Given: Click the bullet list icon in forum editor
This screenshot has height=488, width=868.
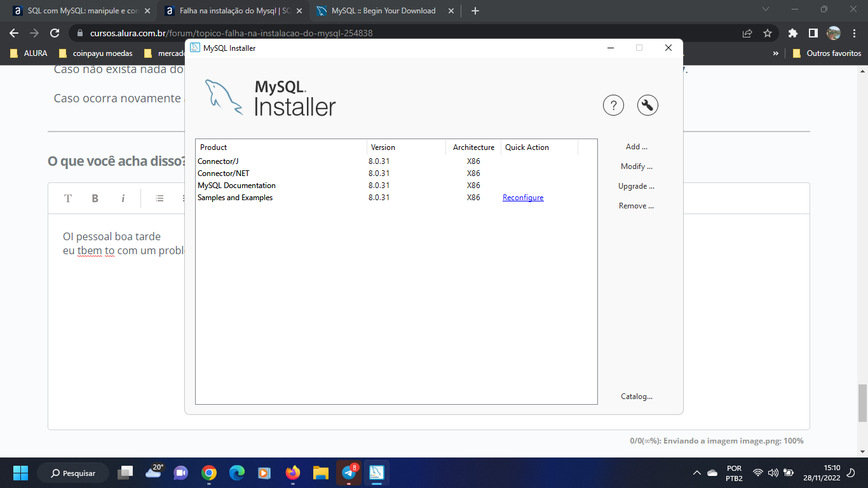Looking at the screenshot, I should [x=159, y=198].
